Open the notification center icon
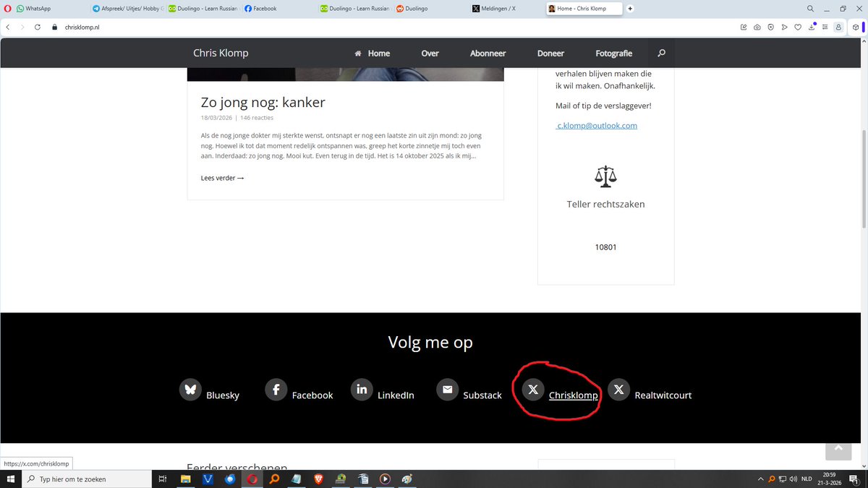868x488 pixels. tap(856, 479)
